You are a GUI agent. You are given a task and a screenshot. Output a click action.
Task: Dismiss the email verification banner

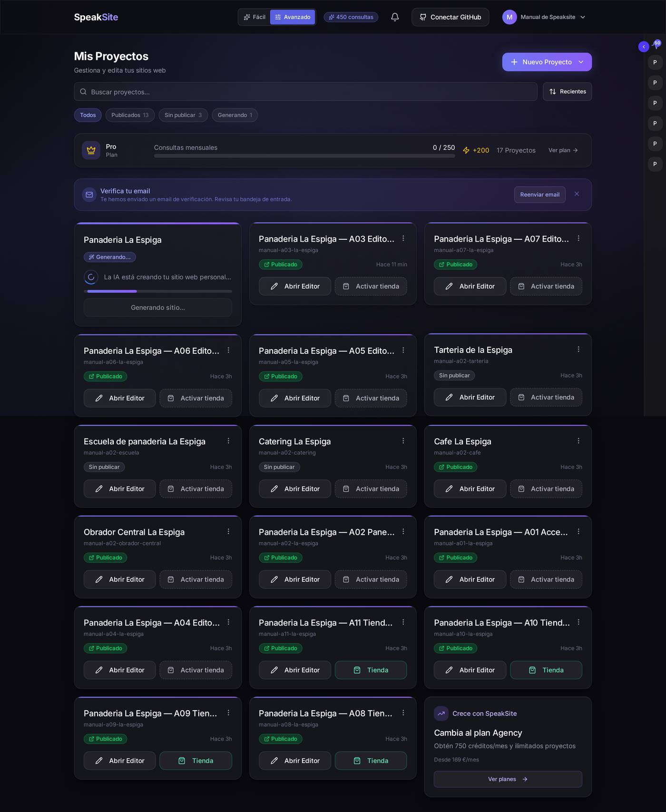pos(577,194)
